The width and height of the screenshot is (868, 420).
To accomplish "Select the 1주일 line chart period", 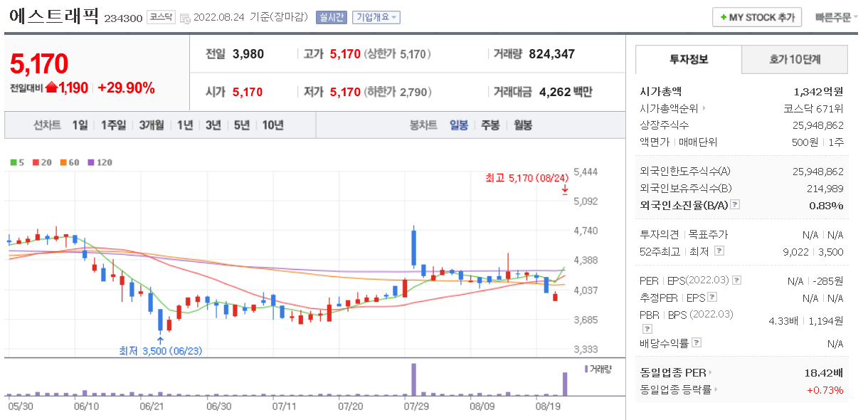I will pos(113,125).
